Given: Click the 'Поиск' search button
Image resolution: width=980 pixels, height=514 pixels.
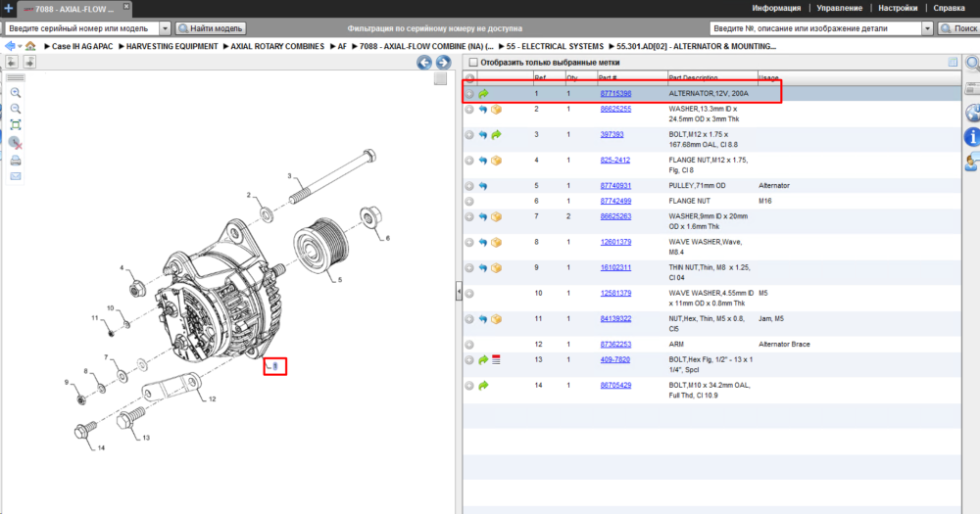Looking at the screenshot, I should [959, 28].
